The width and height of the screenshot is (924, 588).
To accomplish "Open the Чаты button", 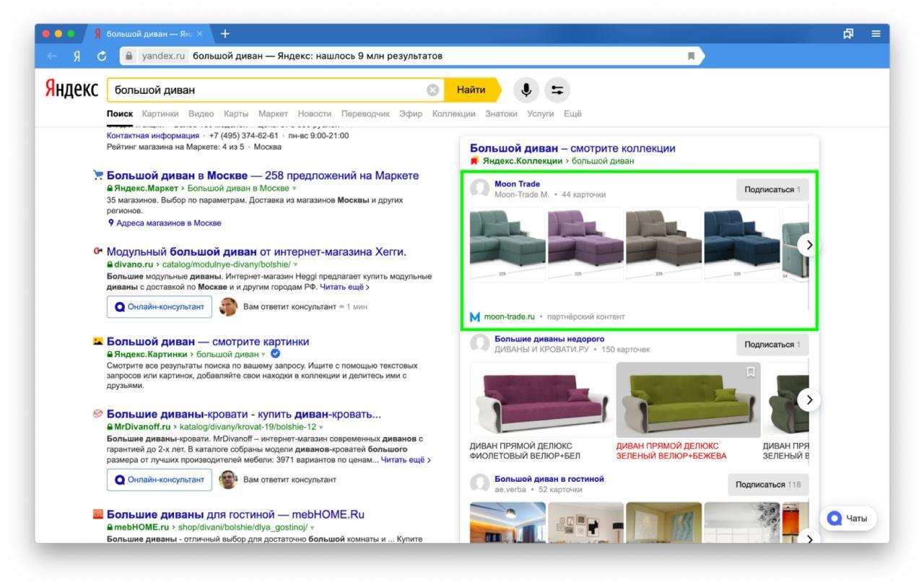I will pyautogui.click(x=848, y=518).
